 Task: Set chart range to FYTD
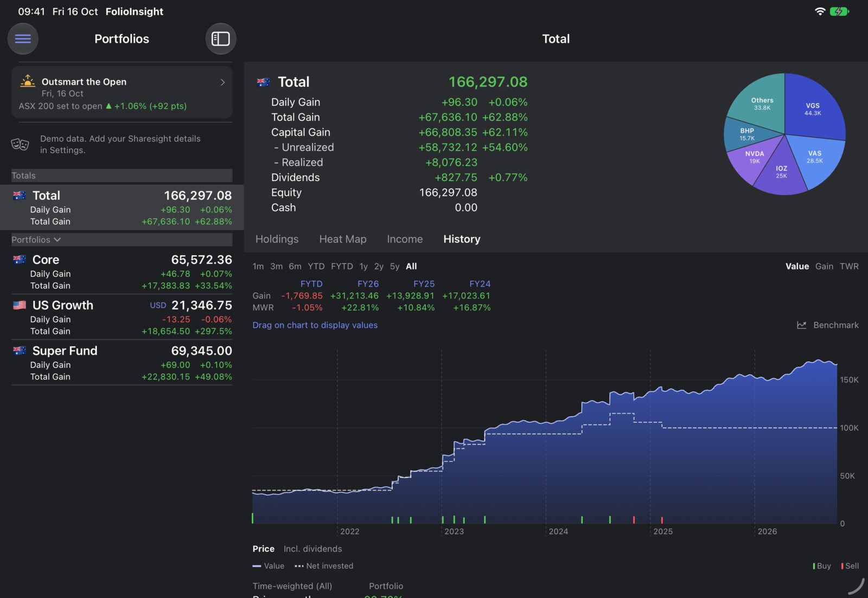(342, 266)
